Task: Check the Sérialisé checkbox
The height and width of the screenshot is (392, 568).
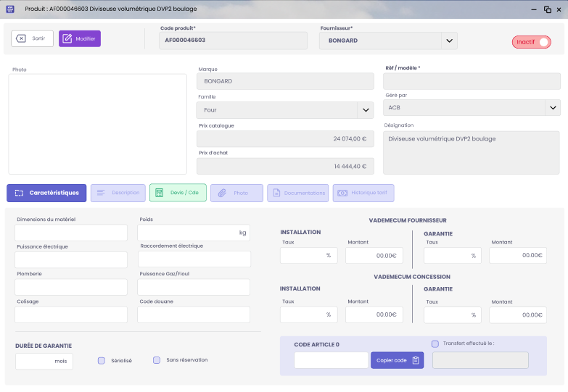Action: pyautogui.click(x=102, y=360)
